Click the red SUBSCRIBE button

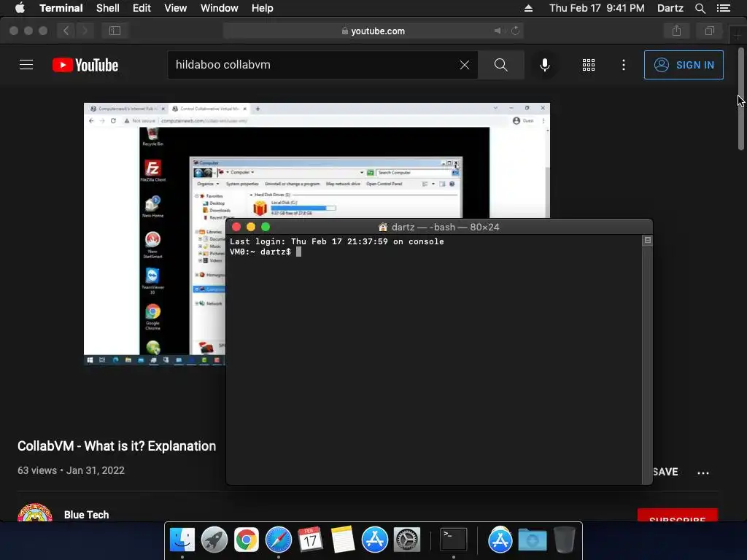pyautogui.click(x=678, y=516)
